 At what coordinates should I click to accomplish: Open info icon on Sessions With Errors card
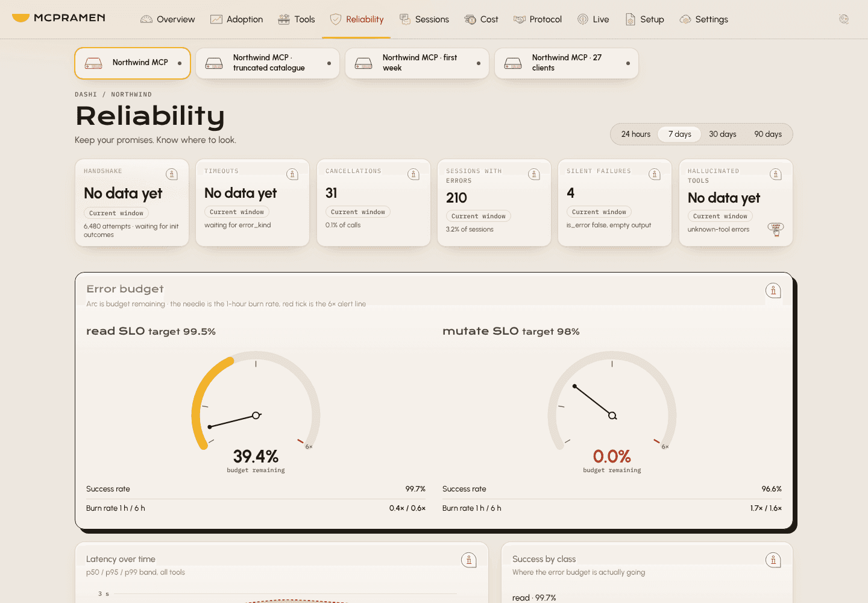534,174
